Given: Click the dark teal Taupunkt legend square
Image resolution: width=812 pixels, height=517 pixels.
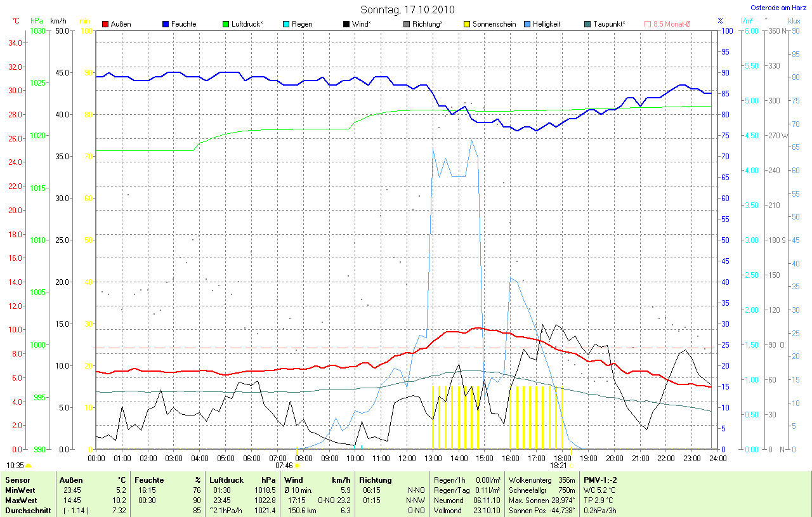Looking at the screenshot, I should pyautogui.click(x=587, y=24).
